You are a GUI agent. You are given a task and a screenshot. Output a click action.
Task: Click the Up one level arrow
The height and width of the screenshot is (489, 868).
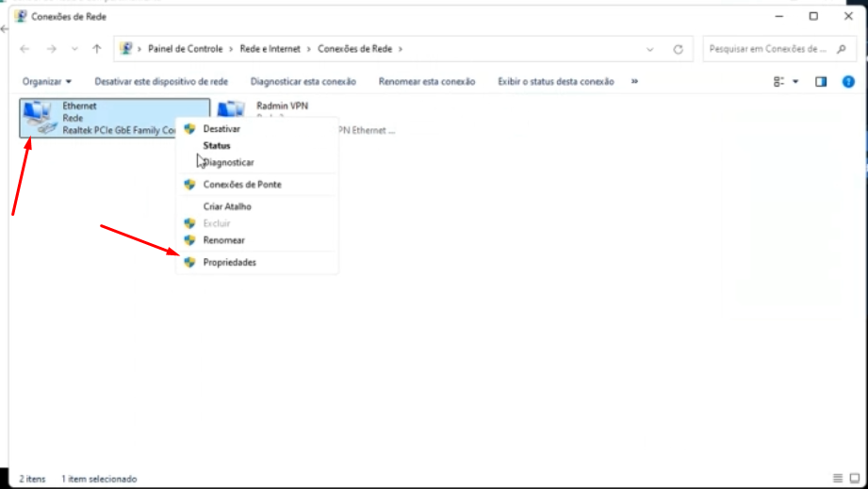pos(97,49)
